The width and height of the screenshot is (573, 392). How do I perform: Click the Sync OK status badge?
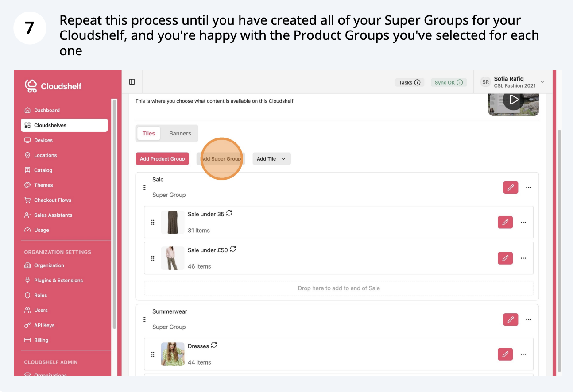[449, 82]
